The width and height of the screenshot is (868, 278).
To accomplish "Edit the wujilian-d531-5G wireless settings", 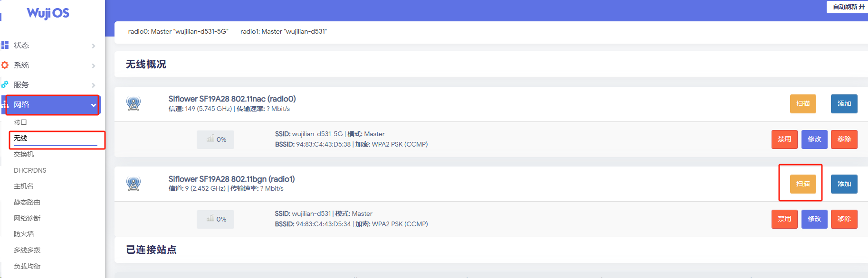I will click(x=814, y=139).
